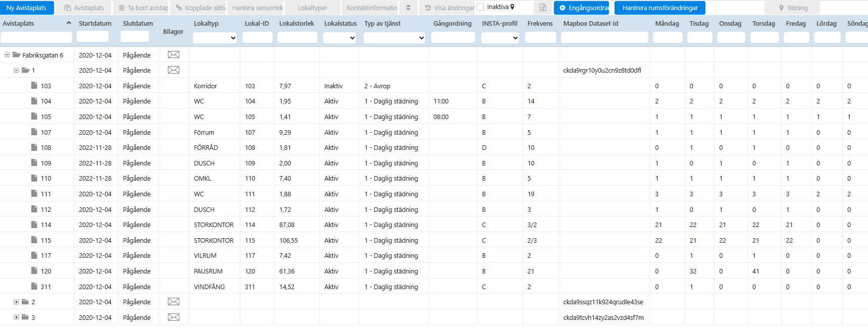Viewport: 868px width, 333px height.
Task: Click the Ritning button
Action: pyautogui.click(x=792, y=8)
